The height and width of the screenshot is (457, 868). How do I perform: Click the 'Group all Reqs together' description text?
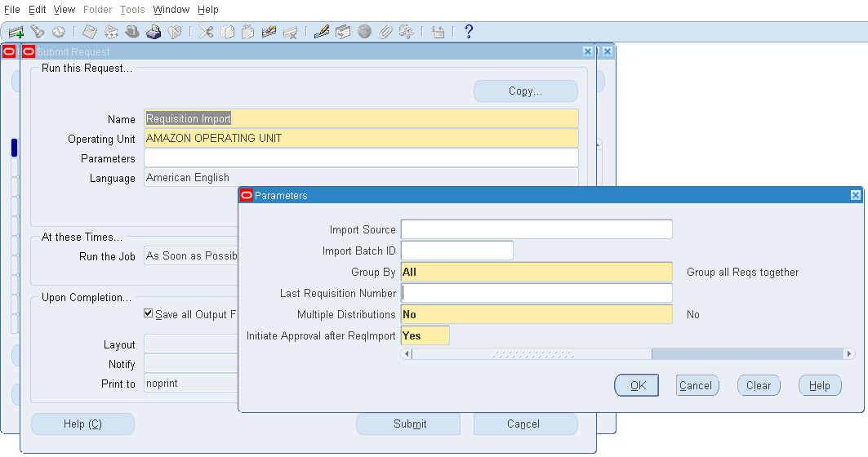(x=742, y=273)
